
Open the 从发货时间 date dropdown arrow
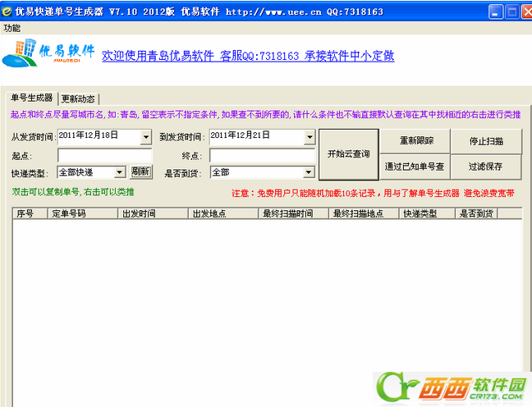coord(146,137)
